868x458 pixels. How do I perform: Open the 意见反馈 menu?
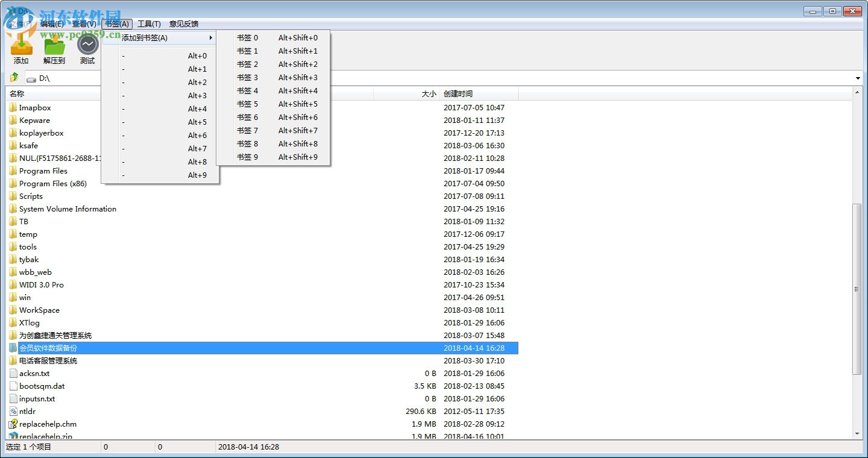coord(183,24)
